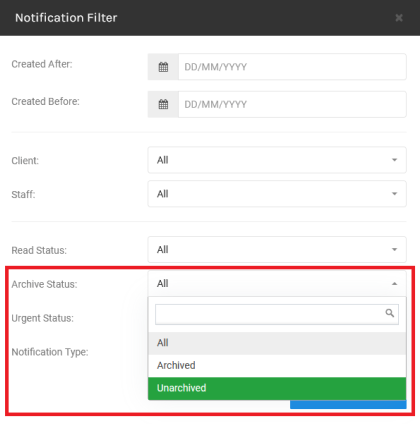The image size is (420, 424).
Task: Focus the Created Before date field
Action: (x=292, y=104)
